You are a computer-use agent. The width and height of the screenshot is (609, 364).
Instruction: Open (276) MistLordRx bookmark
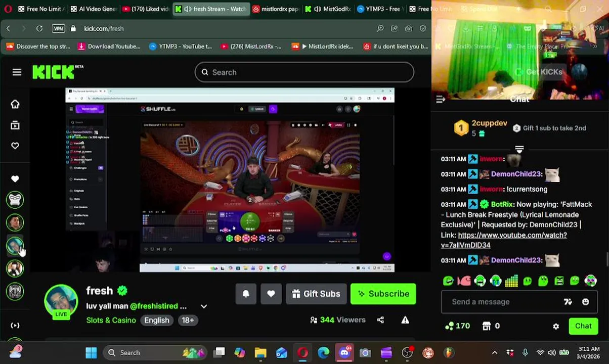pyautogui.click(x=251, y=47)
